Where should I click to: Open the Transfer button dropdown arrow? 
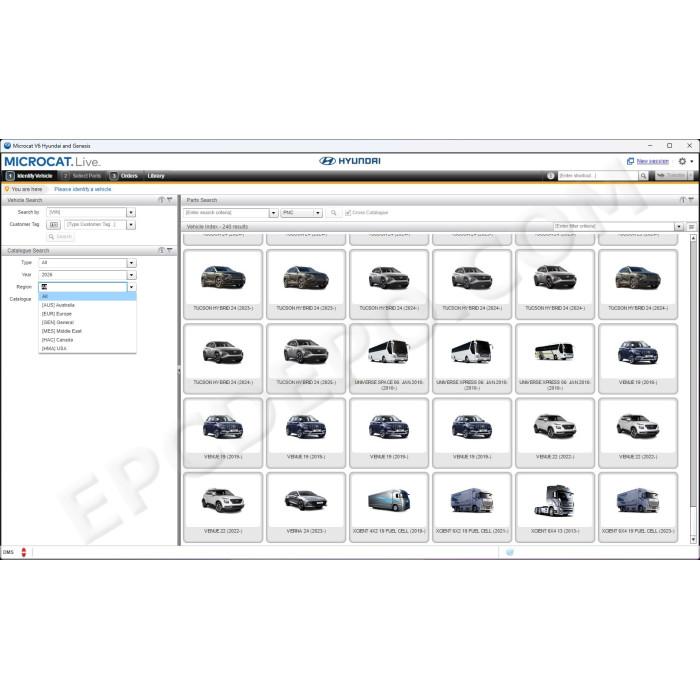(690, 176)
